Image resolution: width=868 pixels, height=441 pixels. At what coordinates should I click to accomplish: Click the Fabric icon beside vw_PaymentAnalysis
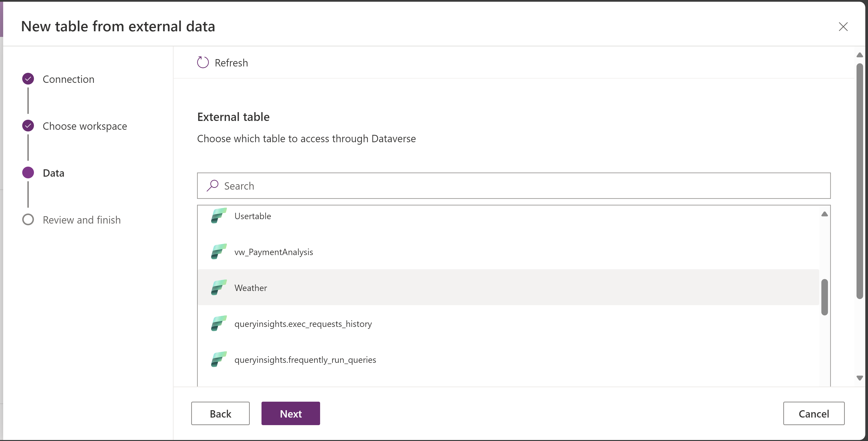(218, 252)
